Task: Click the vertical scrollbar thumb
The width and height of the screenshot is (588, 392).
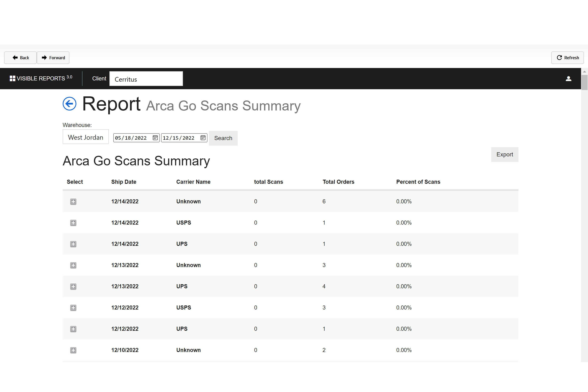Action: [x=585, y=82]
